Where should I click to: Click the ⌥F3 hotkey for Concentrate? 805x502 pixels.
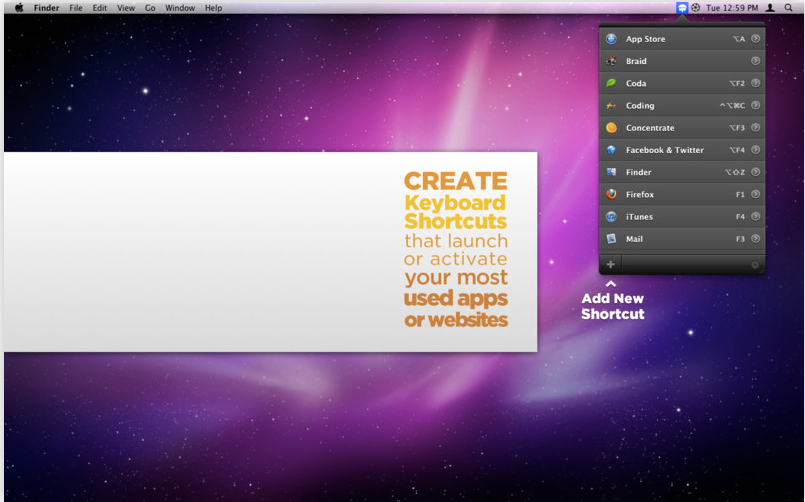[x=737, y=128]
